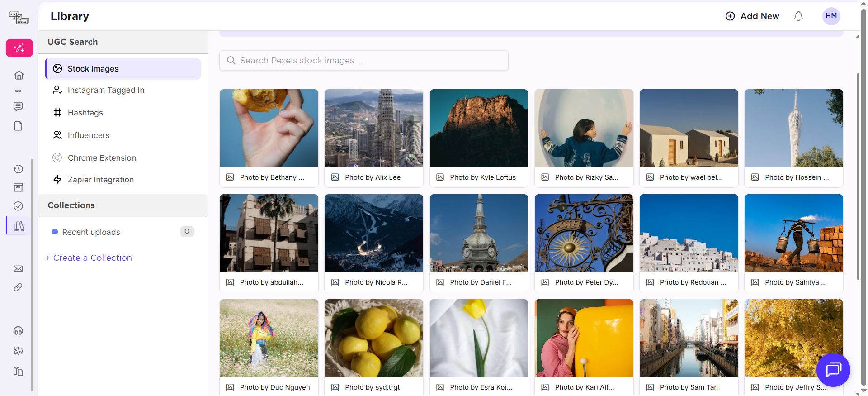This screenshot has height=396, width=868.
Task: Click the 'Photo by Duc Nguyen' caption
Action: 275,387
